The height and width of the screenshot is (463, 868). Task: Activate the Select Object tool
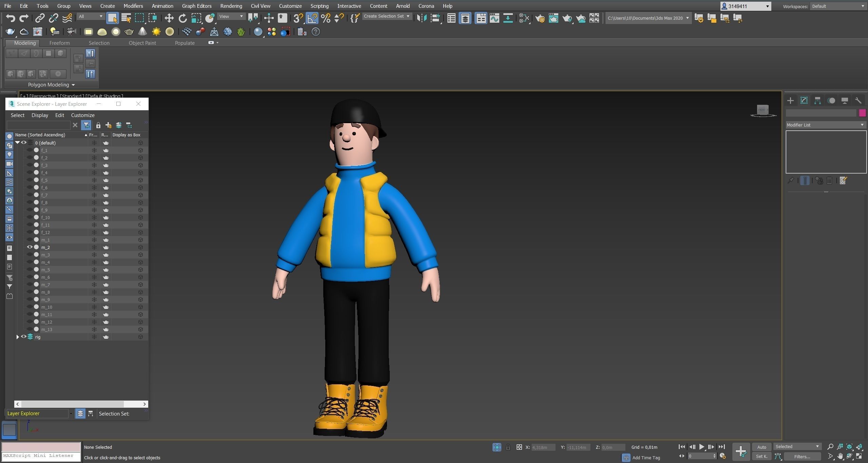coord(112,18)
